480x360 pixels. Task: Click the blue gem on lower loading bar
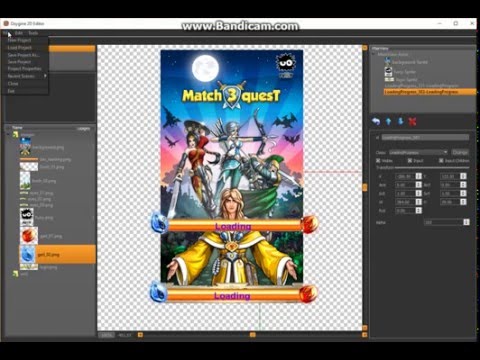click(158, 291)
